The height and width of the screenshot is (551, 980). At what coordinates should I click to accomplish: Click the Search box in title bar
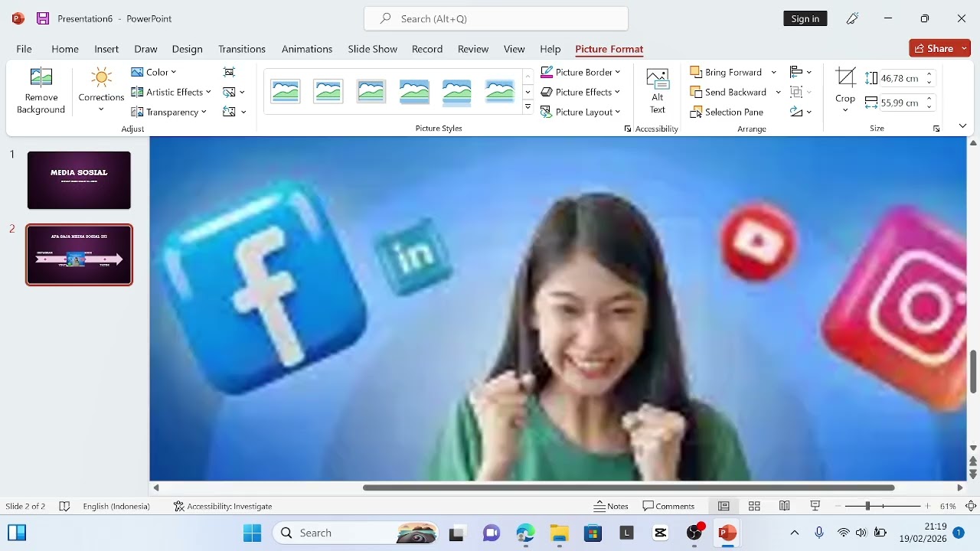(x=496, y=18)
